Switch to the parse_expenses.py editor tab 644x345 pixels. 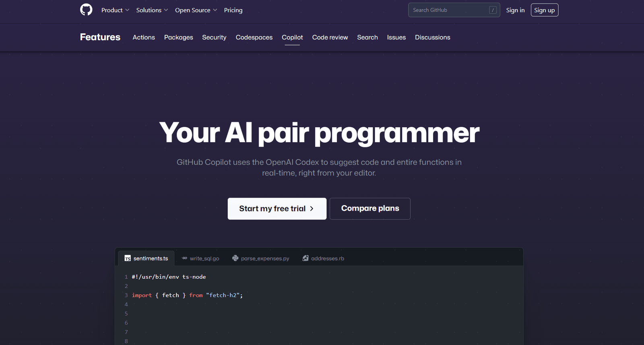tap(261, 258)
